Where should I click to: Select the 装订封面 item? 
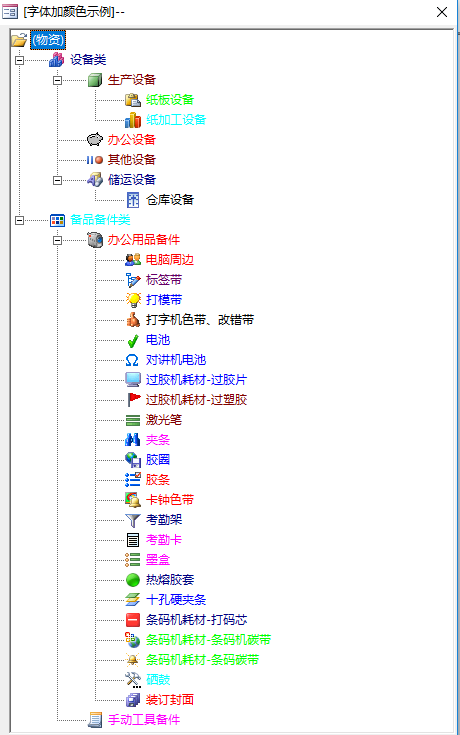[170, 700]
